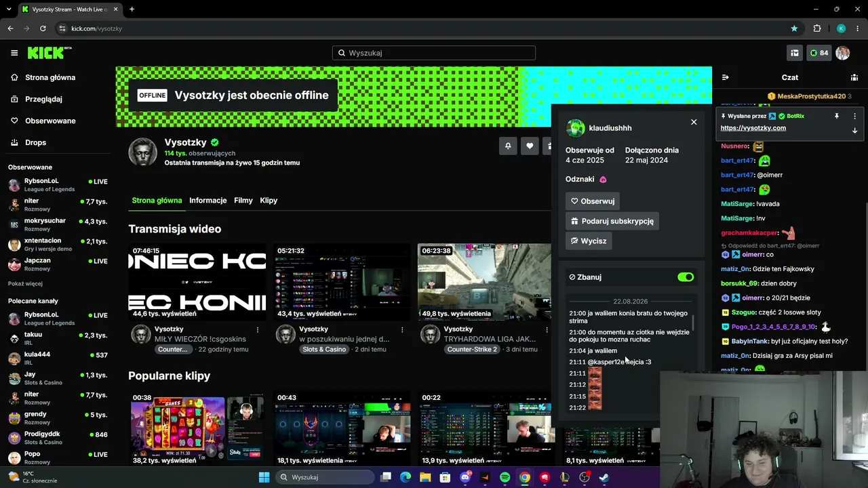This screenshot has height=488, width=868.
Task: Click the klaudiushhh avatar
Action: [x=576, y=128]
